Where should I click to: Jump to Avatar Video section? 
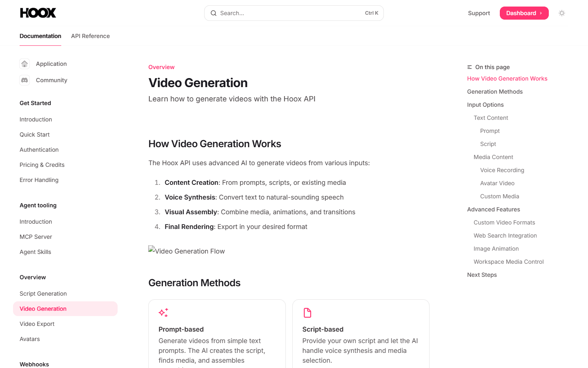[x=497, y=183]
